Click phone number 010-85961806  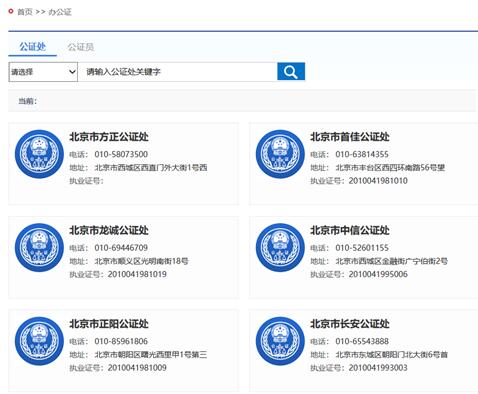point(121,341)
